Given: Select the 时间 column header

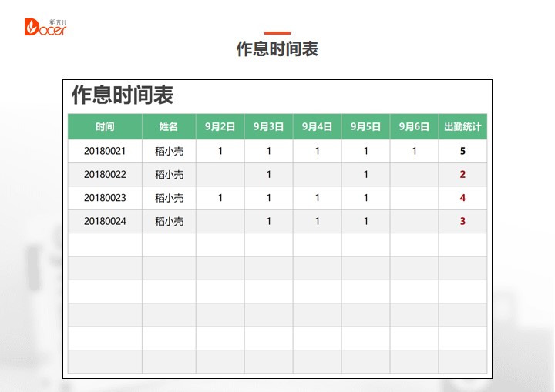Looking at the screenshot, I should [105, 127].
